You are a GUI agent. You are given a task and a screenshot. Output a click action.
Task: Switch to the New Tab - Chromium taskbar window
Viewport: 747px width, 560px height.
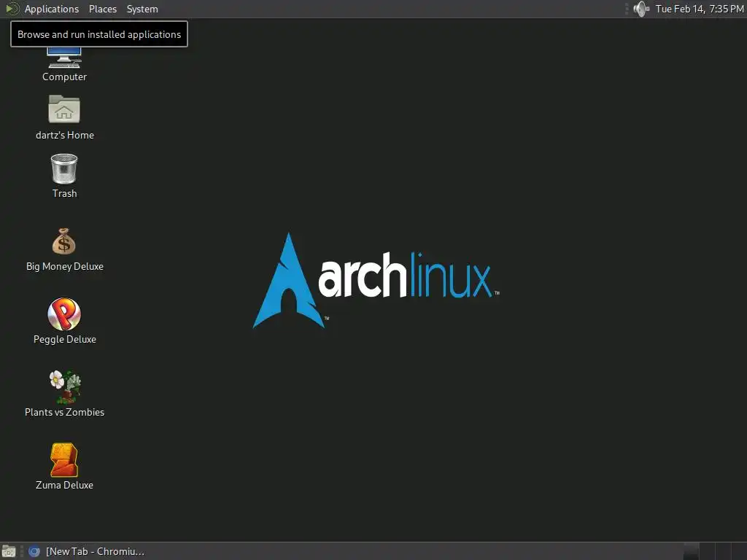tap(86, 551)
